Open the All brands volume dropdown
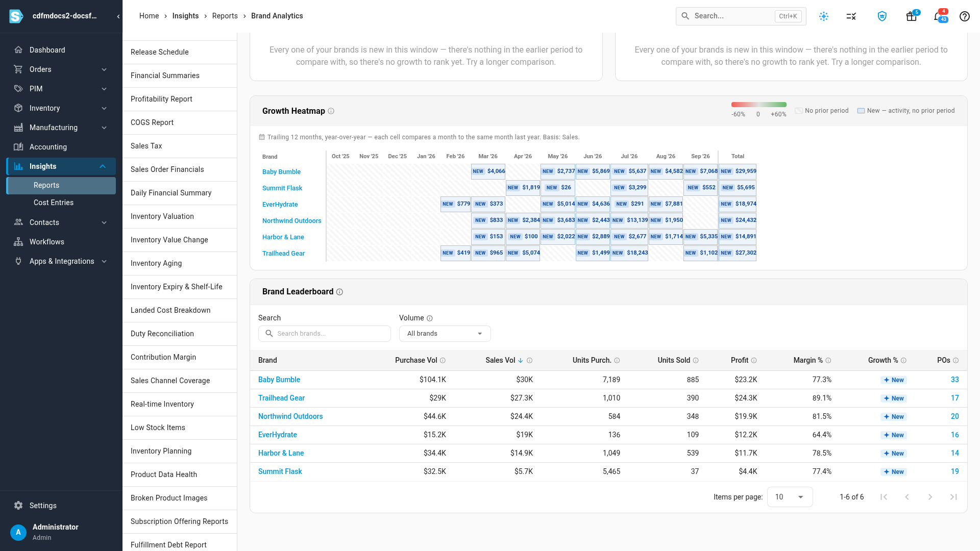 coord(445,334)
